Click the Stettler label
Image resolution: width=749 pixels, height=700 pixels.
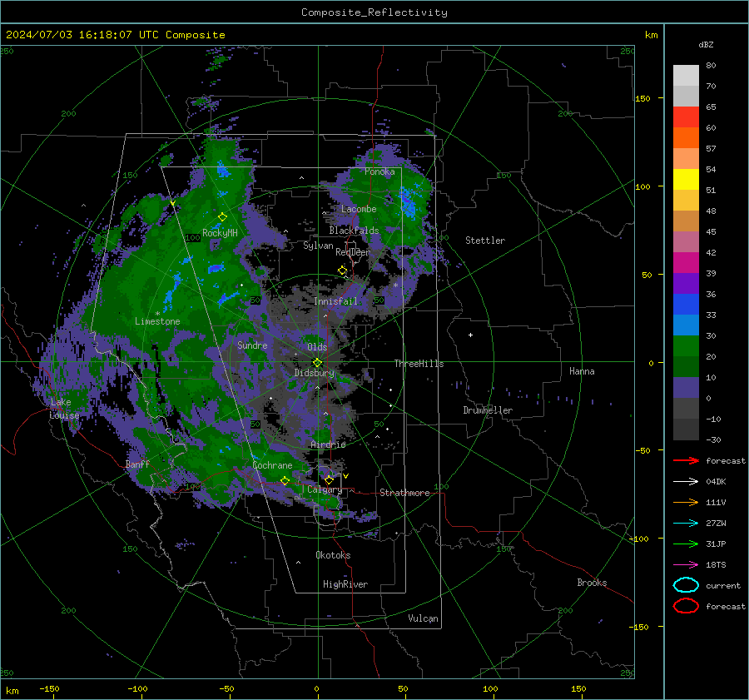click(485, 241)
